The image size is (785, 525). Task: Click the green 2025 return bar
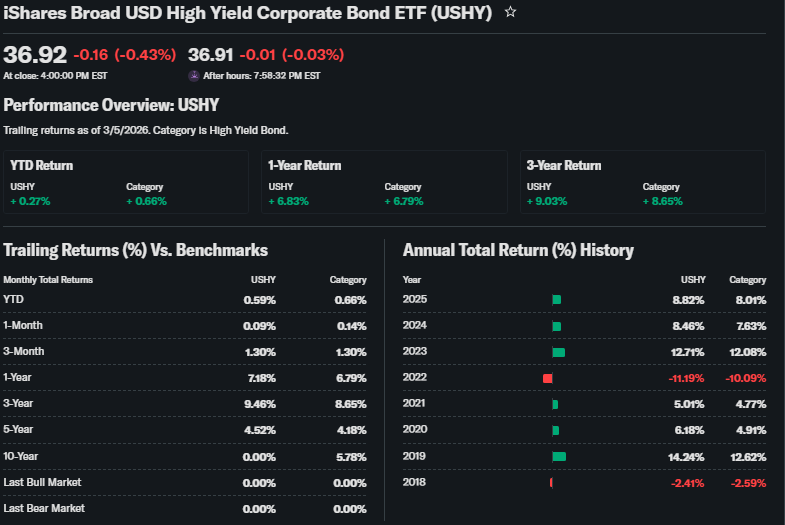pyautogui.click(x=556, y=299)
